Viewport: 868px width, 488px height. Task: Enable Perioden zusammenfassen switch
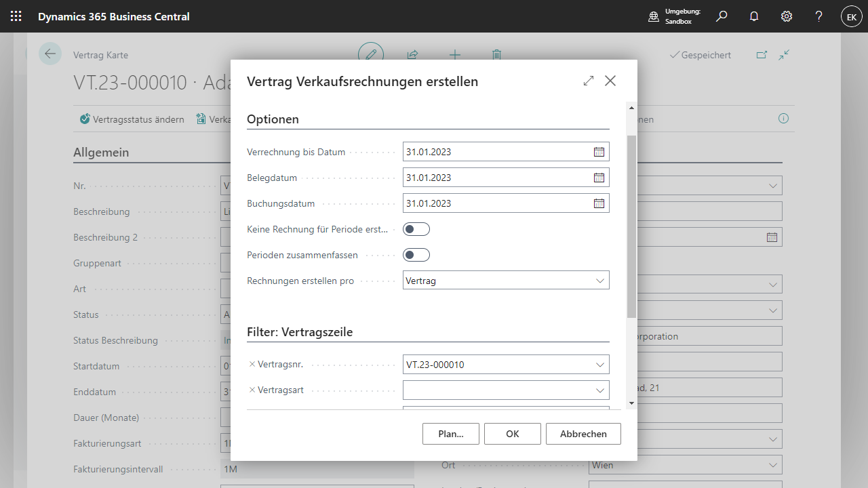point(416,255)
